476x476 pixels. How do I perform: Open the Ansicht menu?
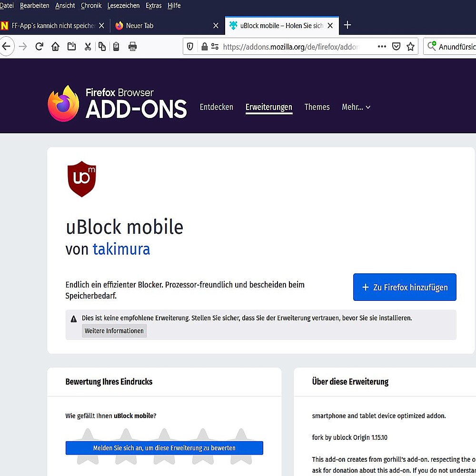[65, 5]
